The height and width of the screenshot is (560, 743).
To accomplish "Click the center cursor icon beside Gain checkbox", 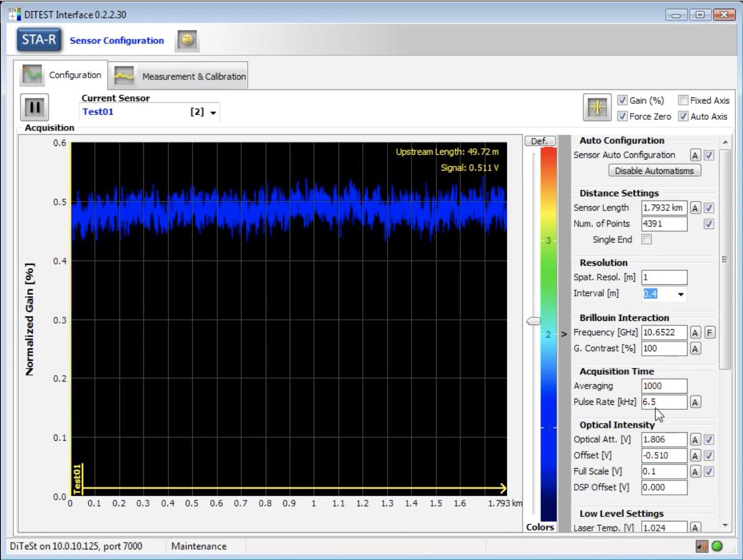I will (596, 107).
